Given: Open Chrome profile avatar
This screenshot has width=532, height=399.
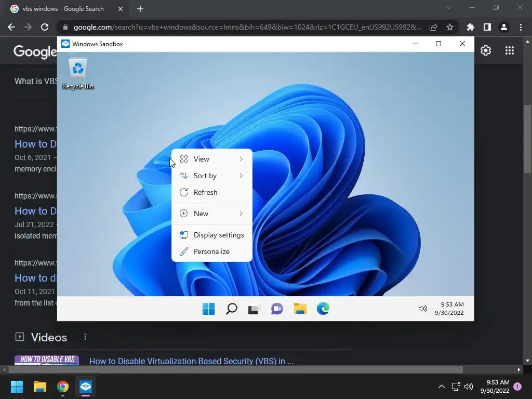Looking at the screenshot, I should click(x=504, y=27).
